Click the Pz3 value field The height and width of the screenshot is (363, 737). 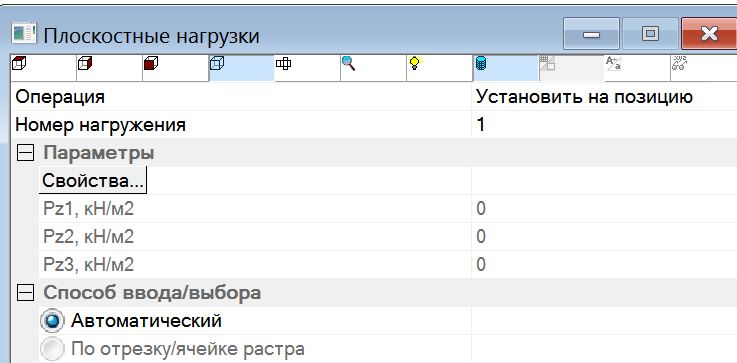pos(604,265)
